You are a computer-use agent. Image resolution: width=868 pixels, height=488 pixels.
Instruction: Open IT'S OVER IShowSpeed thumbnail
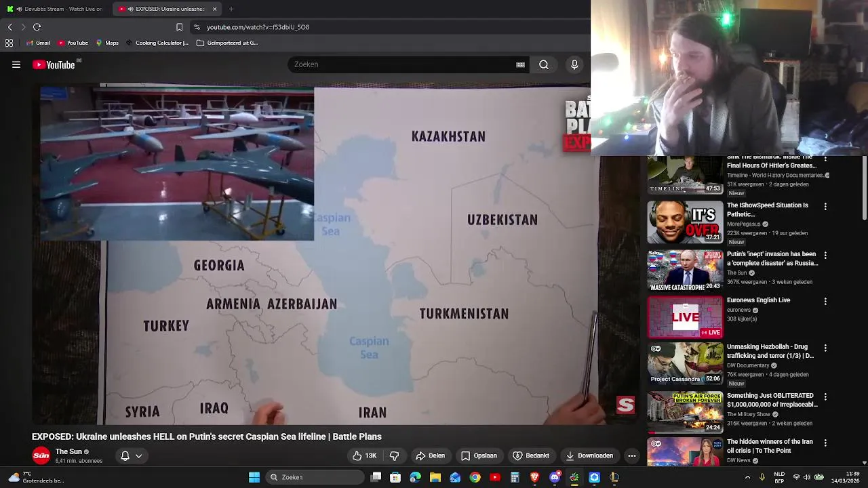(x=685, y=222)
